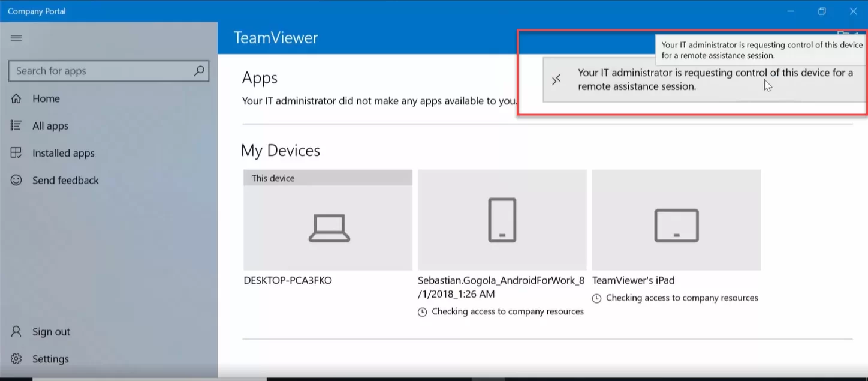Image resolution: width=868 pixels, height=381 pixels.
Task: Click the Send feedback smiley icon
Action: (16, 180)
